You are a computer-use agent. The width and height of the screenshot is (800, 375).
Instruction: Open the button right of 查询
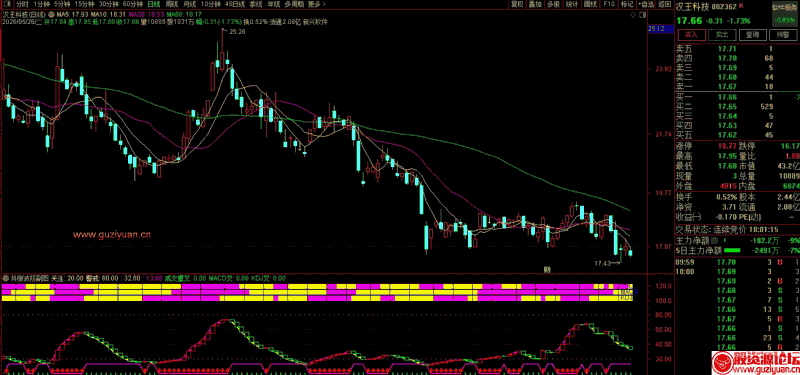[783, 35]
